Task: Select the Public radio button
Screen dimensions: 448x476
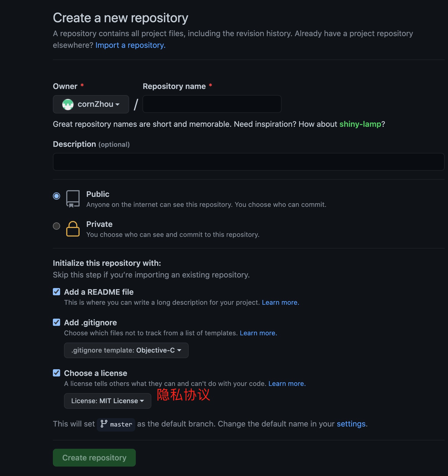Action: 56,196
